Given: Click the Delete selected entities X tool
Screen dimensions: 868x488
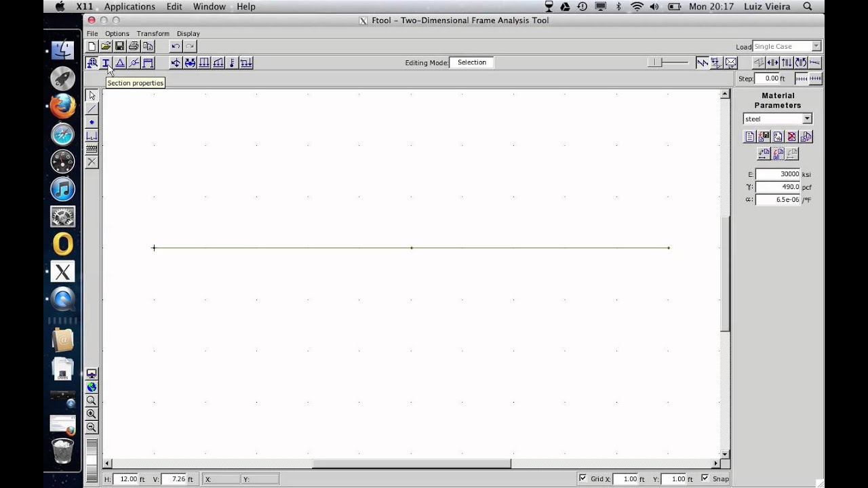Looking at the screenshot, I should pyautogui.click(x=92, y=162).
